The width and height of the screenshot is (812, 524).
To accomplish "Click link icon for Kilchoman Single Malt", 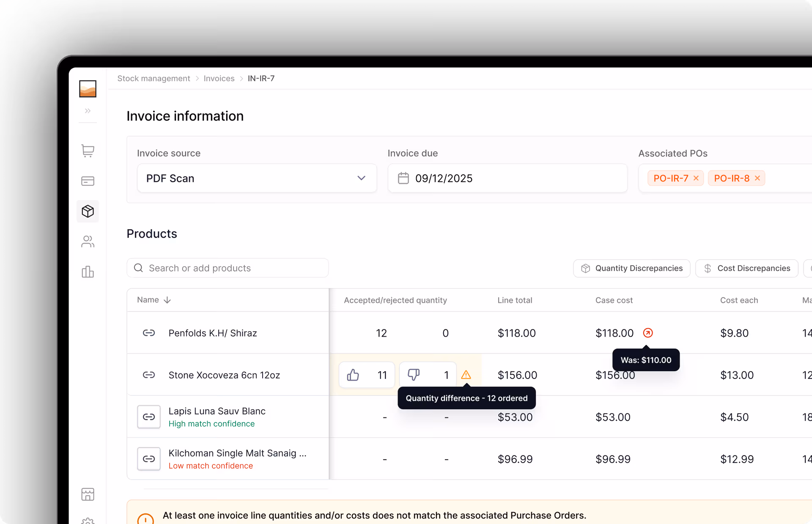I will 149,458.
